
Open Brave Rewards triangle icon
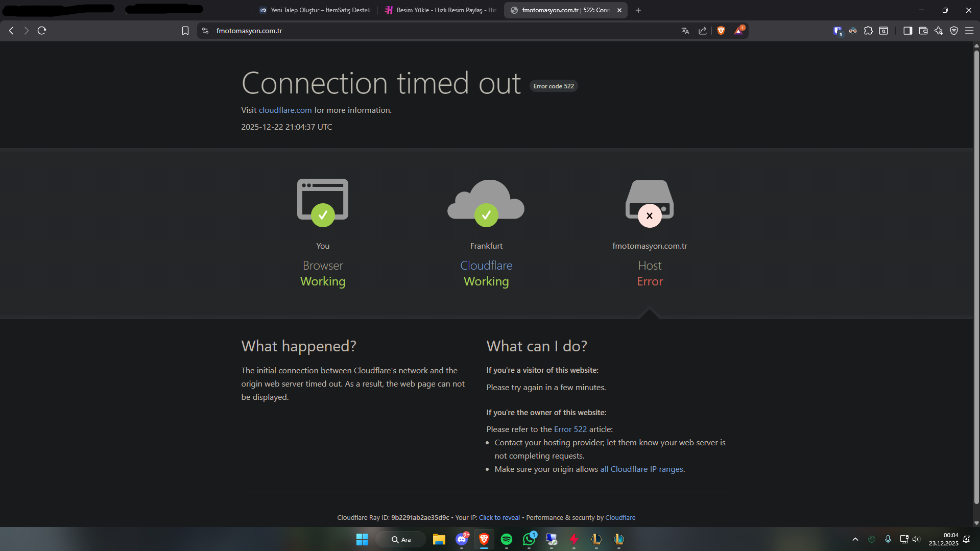(x=739, y=31)
